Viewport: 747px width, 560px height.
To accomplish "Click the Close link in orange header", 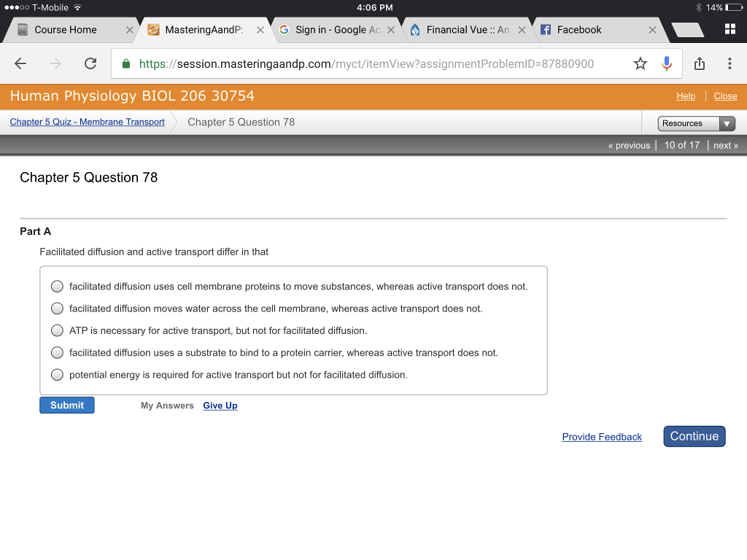I will pyautogui.click(x=725, y=96).
